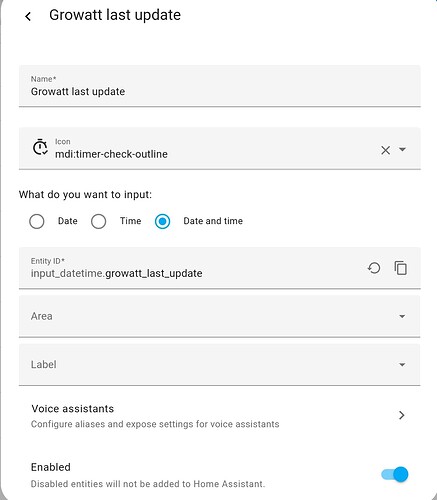Viewport: 437px width, 500px height.
Task: Open the Voice assistants settings row
Action: coord(220,416)
